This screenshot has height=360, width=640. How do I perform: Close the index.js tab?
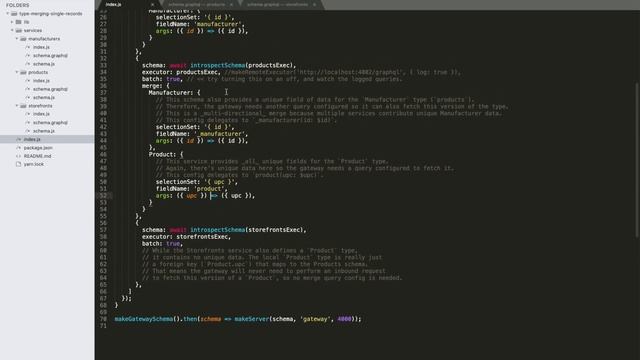pos(153,4)
